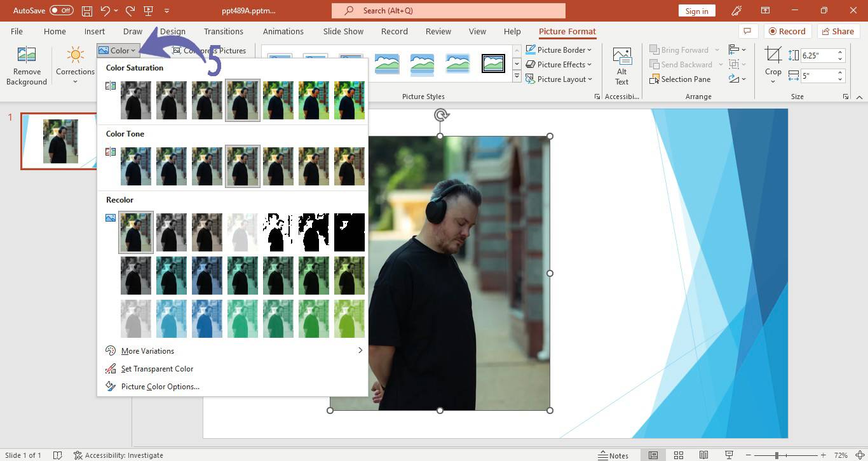The height and width of the screenshot is (461, 868).
Task: Open Picture Color Options...
Action: 233,386
